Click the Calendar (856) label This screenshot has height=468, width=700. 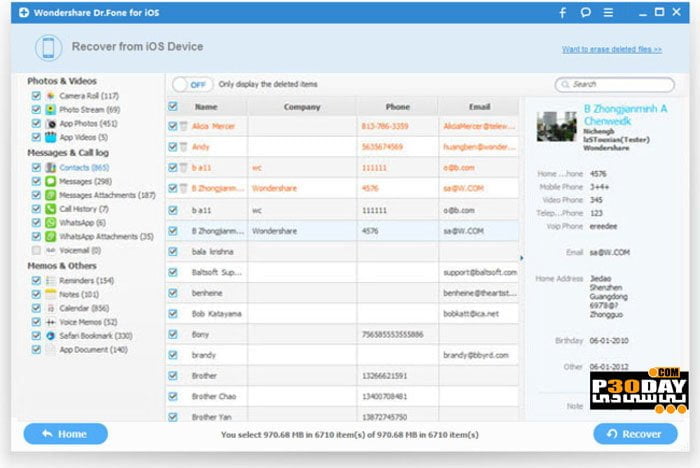84,308
